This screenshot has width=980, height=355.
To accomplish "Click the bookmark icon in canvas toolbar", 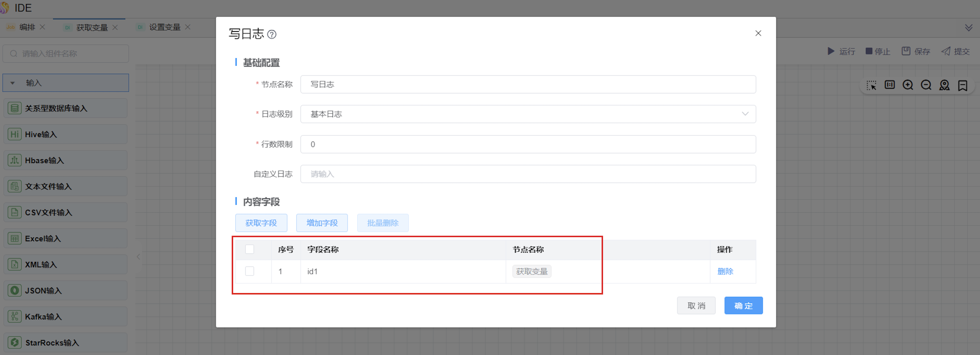I will point(963,85).
